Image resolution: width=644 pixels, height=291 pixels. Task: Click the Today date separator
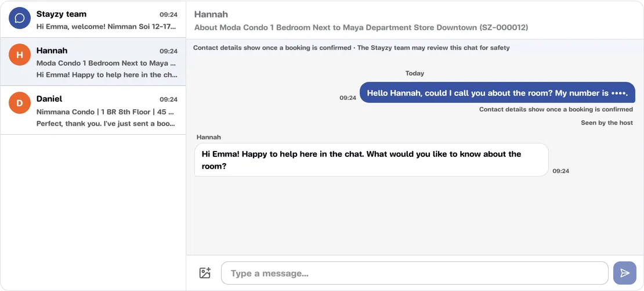(415, 73)
